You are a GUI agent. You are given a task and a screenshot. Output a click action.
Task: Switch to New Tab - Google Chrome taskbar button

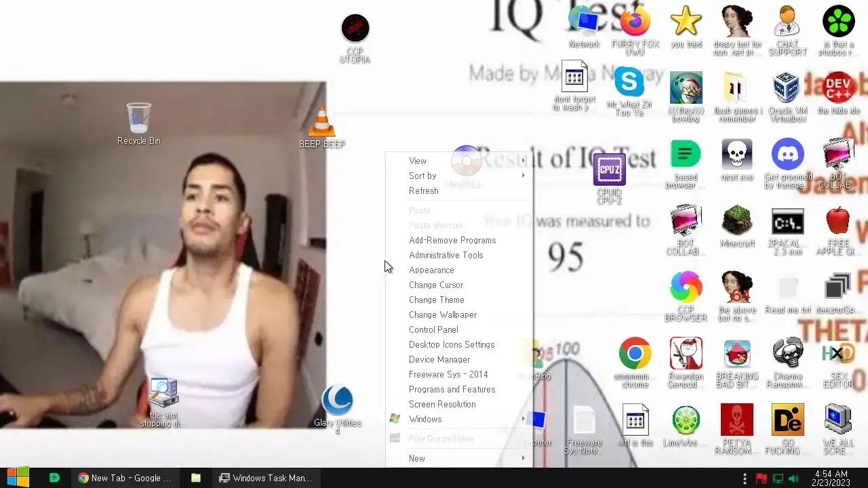[x=125, y=478]
